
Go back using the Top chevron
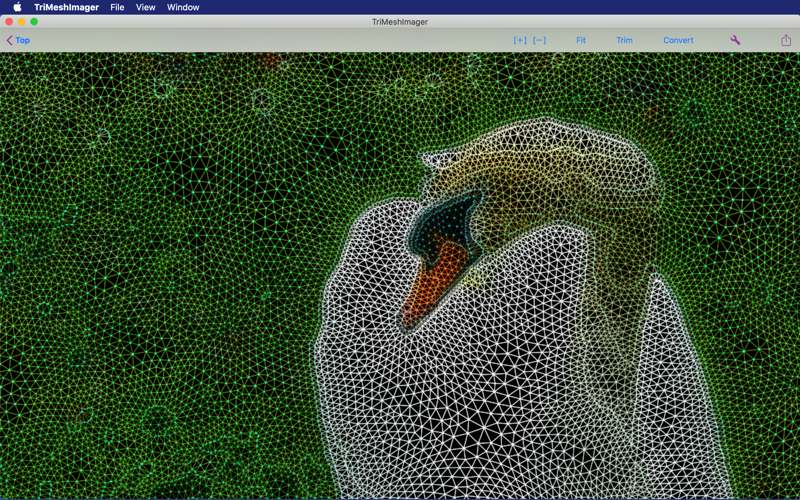pos(18,40)
